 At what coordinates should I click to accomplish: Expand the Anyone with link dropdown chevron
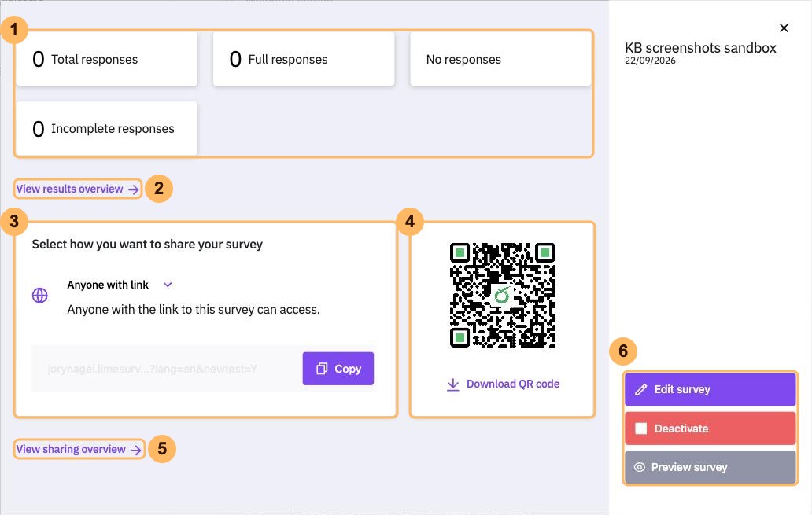point(168,285)
